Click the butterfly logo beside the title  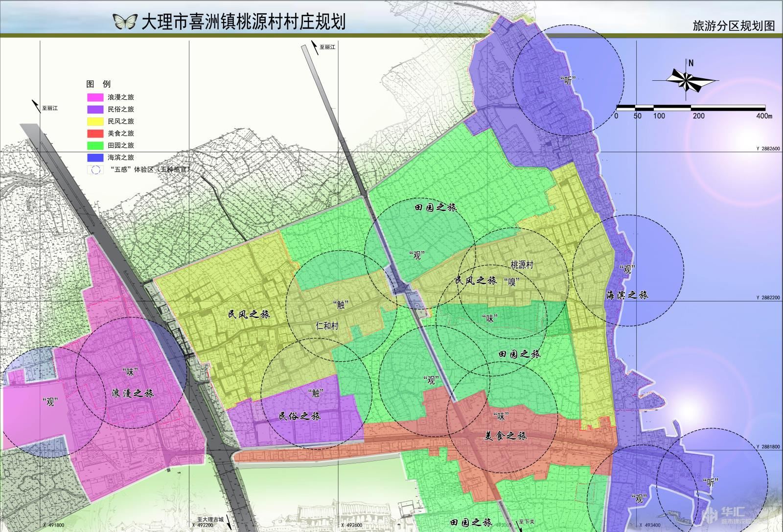(x=125, y=21)
